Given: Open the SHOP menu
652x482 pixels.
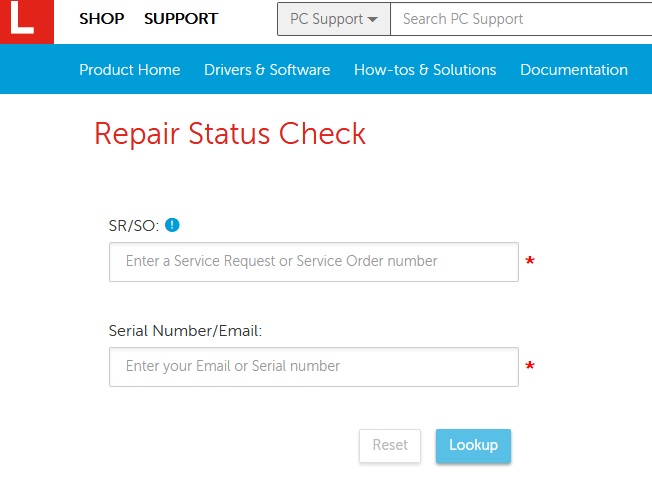Looking at the screenshot, I should point(102,19).
